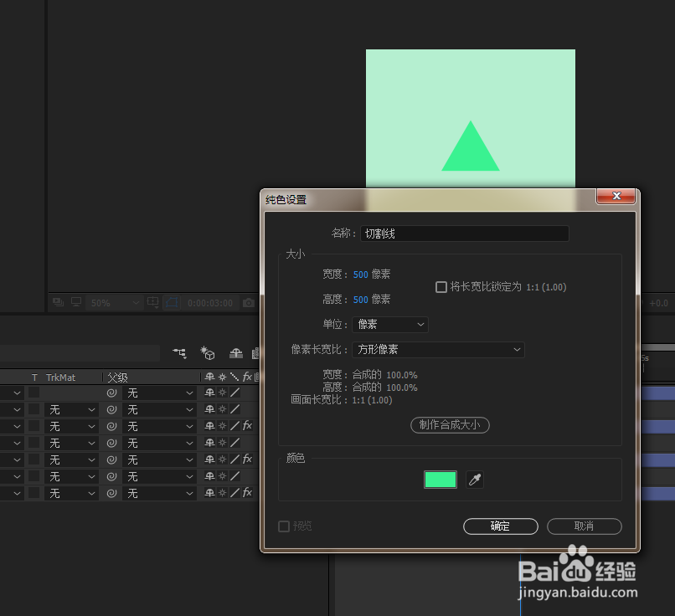This screenshot has width=675, height=616.
Task: Toggle preserve transparency box on third layer row
Action: pyautogui.click(x=34, y=426)
